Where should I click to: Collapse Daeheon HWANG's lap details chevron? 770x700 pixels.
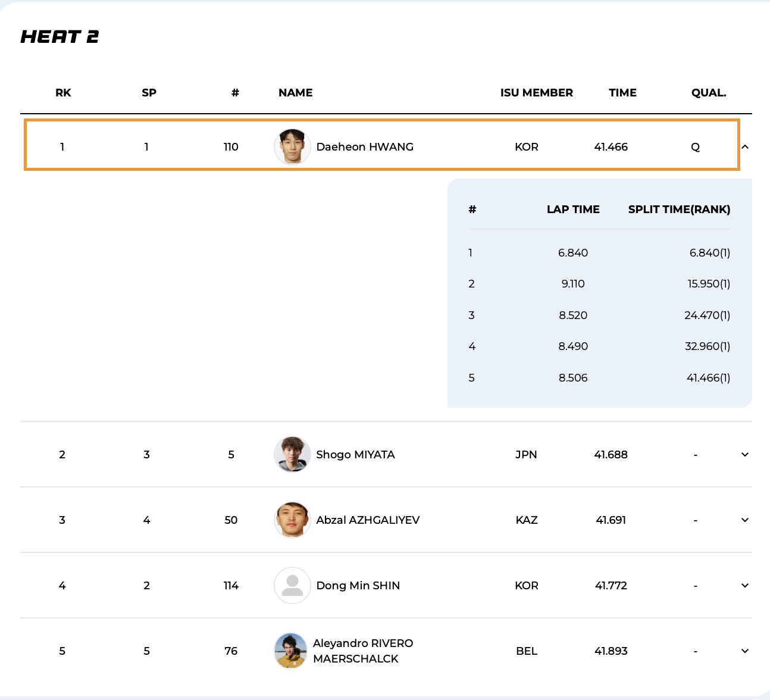point(745,146)
